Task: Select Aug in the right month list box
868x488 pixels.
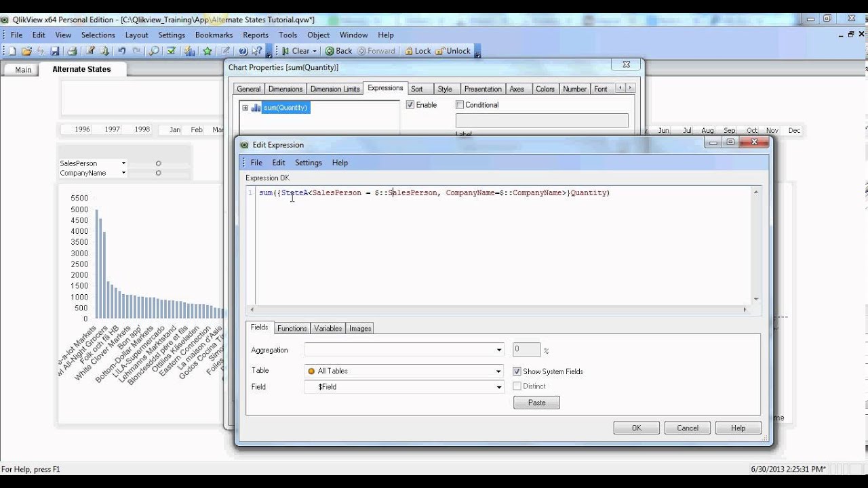Action: tap(707, 130)
